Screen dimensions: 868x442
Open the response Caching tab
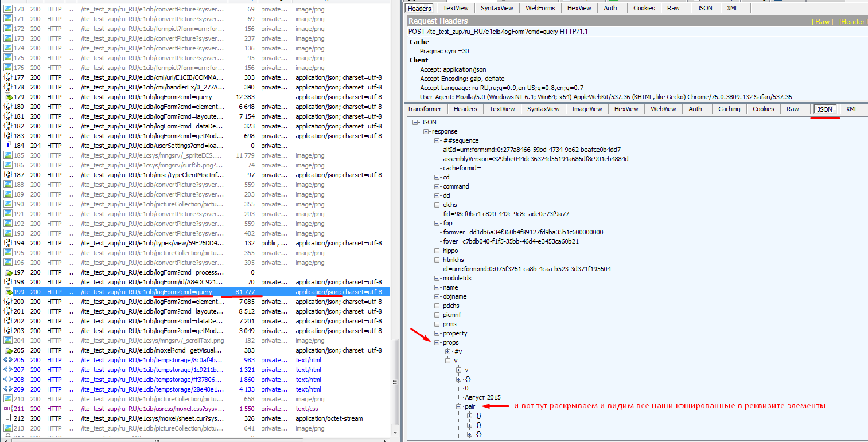point(729,109)
